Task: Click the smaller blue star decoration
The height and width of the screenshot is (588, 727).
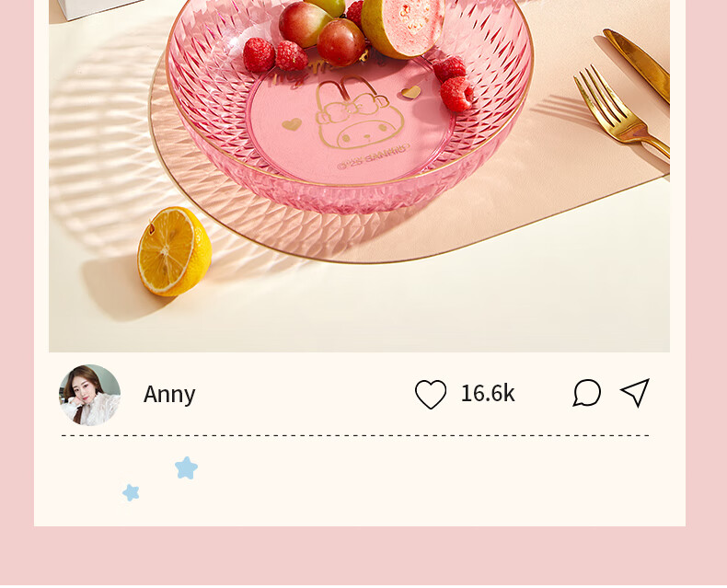Action: 131,492
